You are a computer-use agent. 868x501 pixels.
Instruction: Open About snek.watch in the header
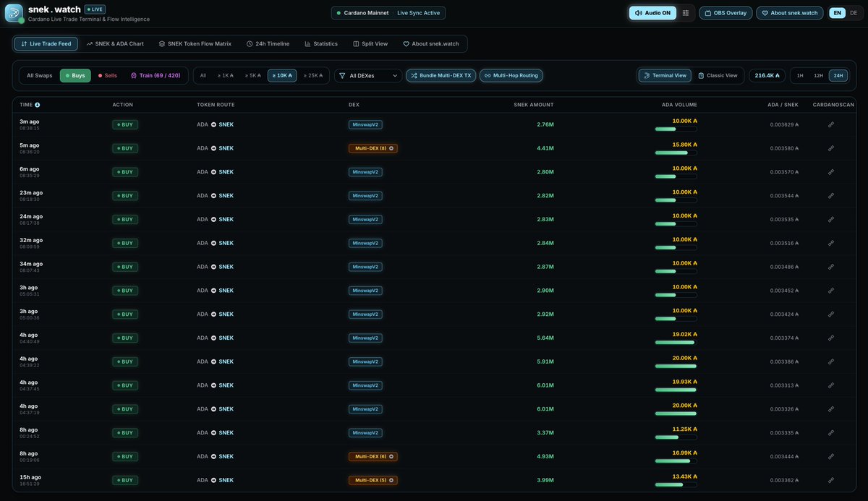(x=789, y=13)
